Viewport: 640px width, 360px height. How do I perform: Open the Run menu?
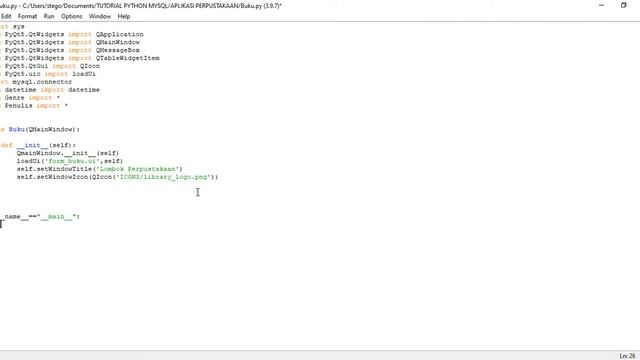point(49,16)
